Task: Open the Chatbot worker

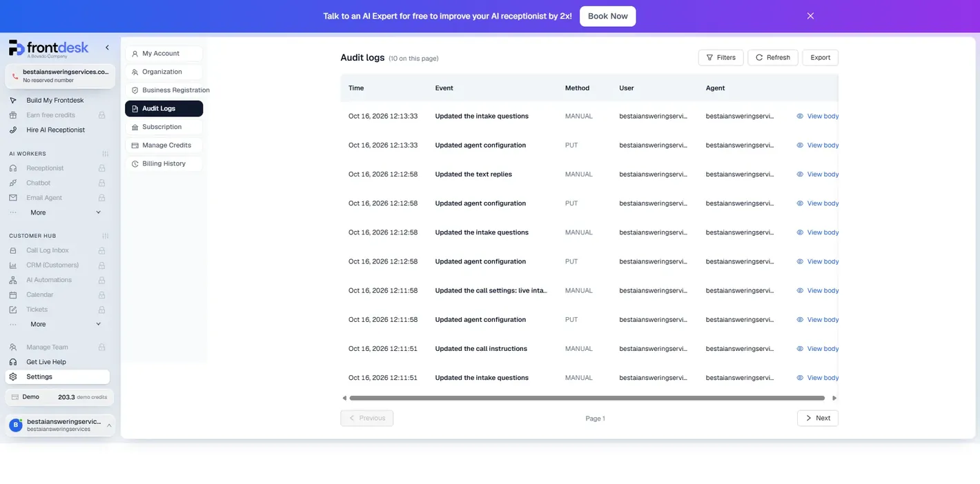Action: 39,183
